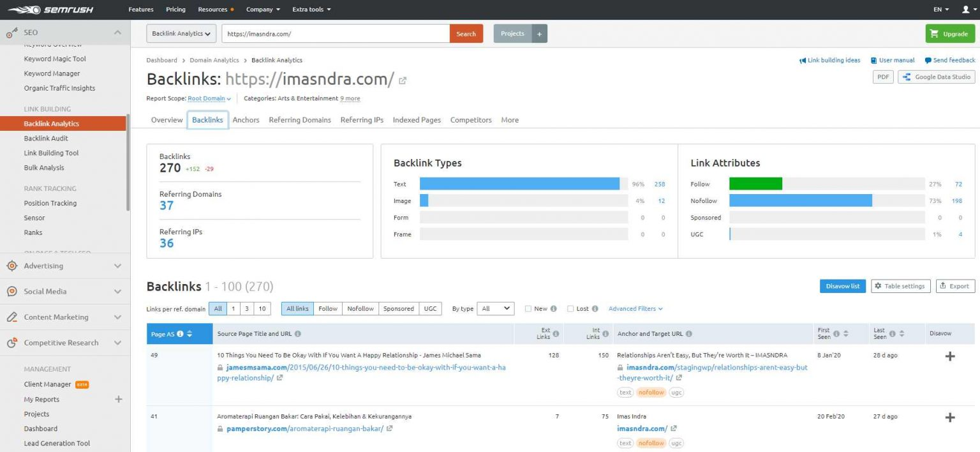Viewport: 980px width, 452px height.
Task: Open Report Scope Root Domain dropdown
Action: pos(209,99)
